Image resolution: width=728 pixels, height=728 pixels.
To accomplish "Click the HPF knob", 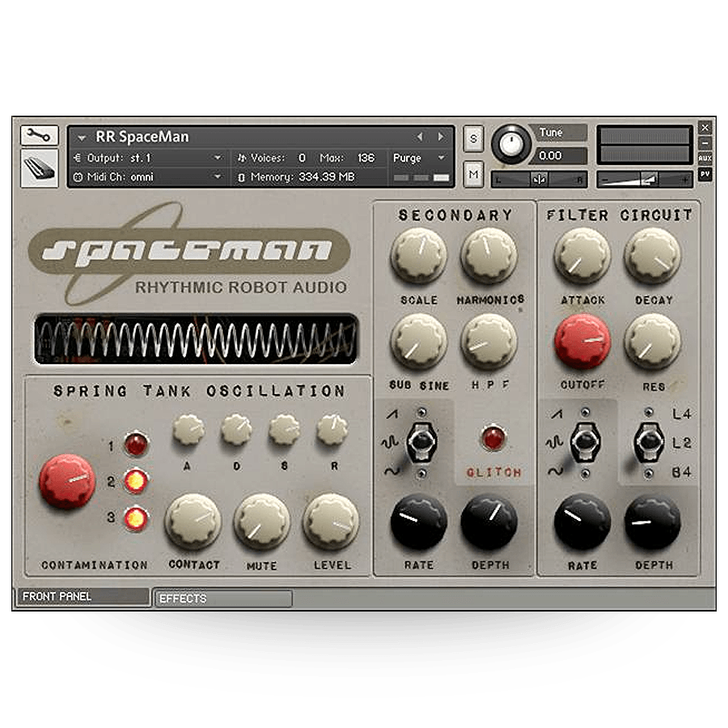I will click(x=489, y=342).
